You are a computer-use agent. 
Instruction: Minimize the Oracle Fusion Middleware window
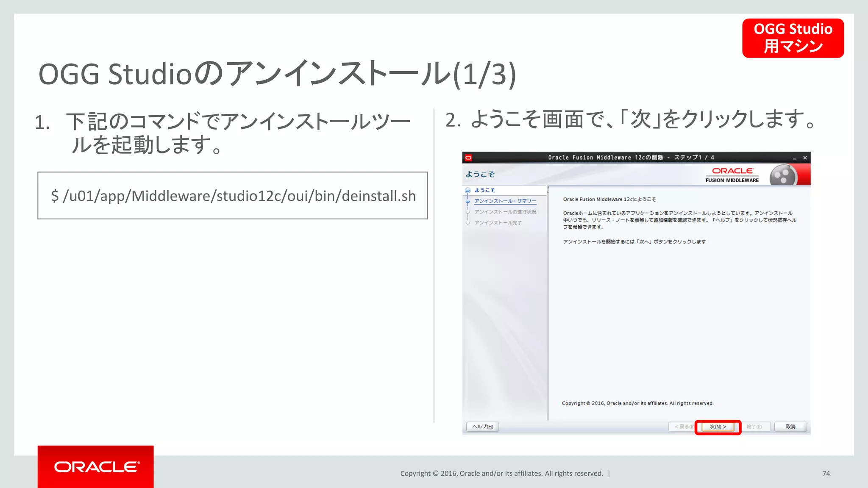pyautogui.click(x=795, y=158)
